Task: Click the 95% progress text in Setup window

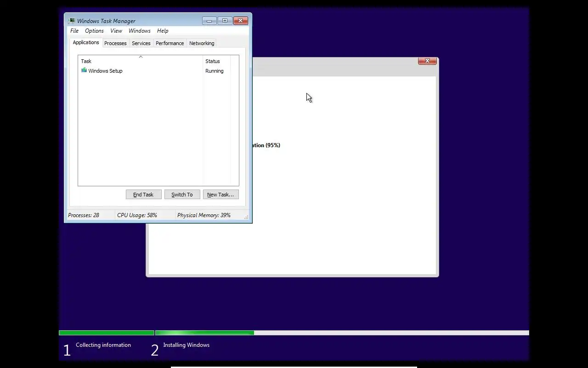Action: click(x=266, y=145)
